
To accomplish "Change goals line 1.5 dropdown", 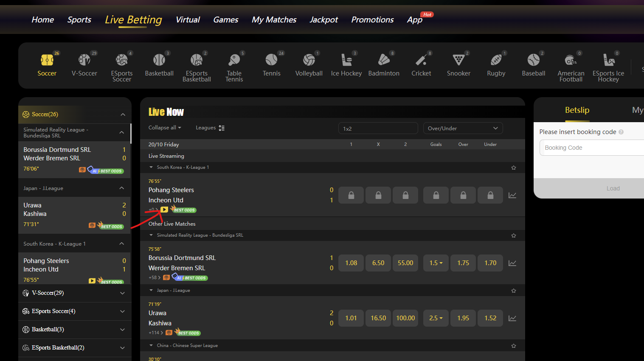I will [436, 263].
